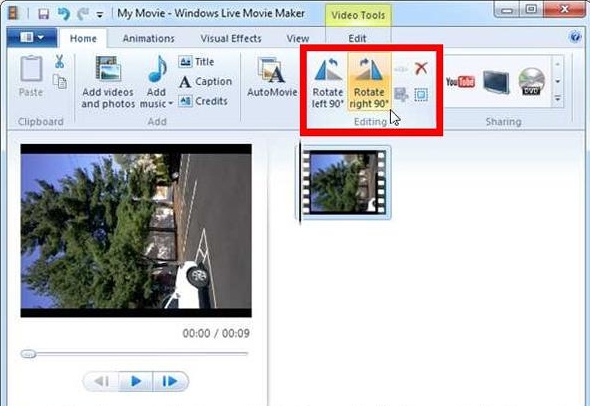Choose the high-definition display sharing option

496,82
